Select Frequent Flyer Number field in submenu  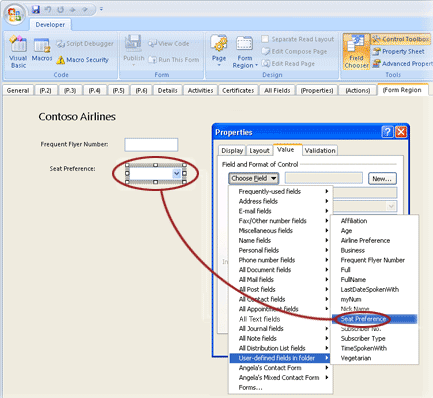click(374, 260)
